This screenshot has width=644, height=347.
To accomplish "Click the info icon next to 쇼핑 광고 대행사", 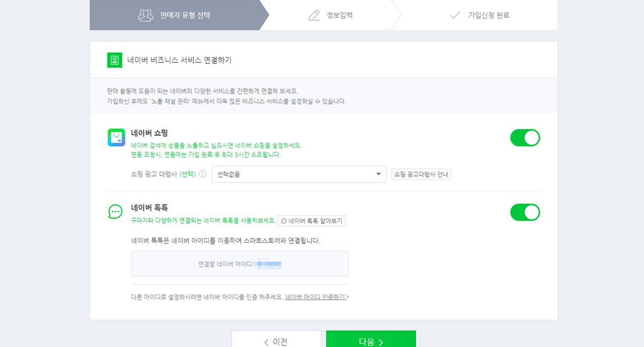I will (203, 174).
